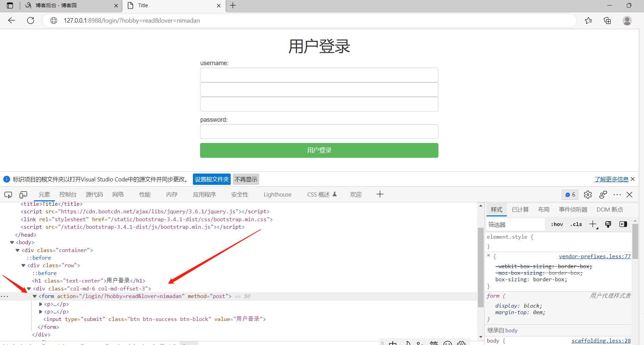Click the 筛选器 styles filter box

point(516,225)
